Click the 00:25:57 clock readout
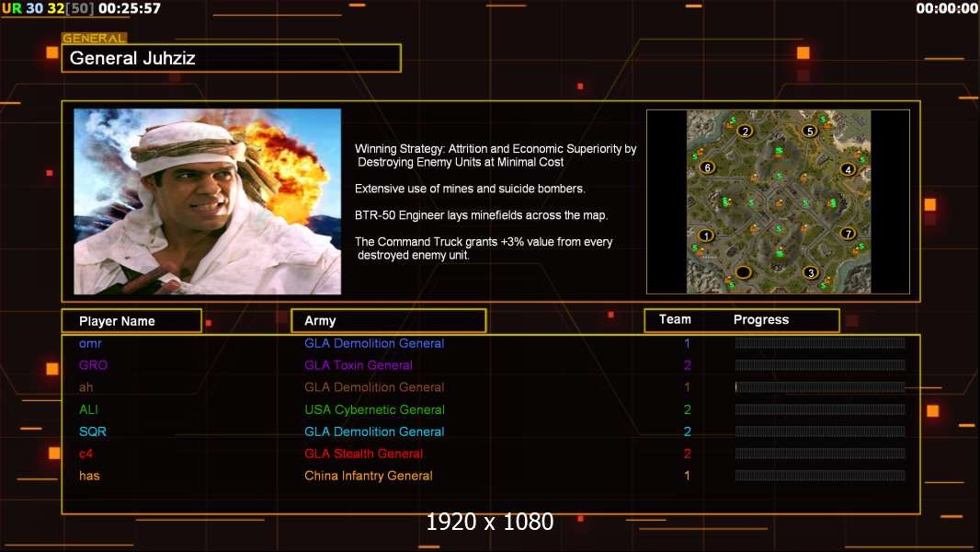 click(x=130, y=8)
